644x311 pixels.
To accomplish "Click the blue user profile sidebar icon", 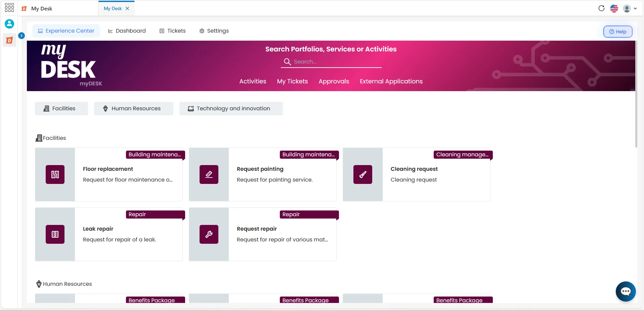I will pyautogui.click(x=9, y=24).
